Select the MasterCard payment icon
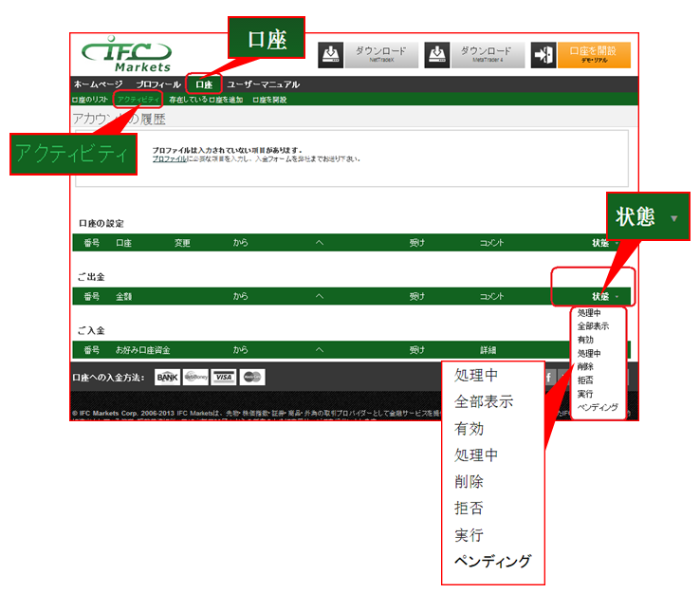 tap(252, 377)
